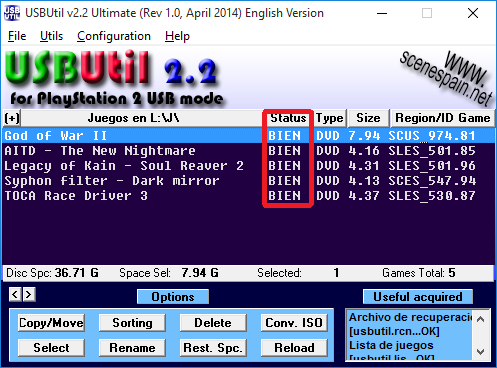
Task: Expand the game list with [+] button
Action: [12, 118]
